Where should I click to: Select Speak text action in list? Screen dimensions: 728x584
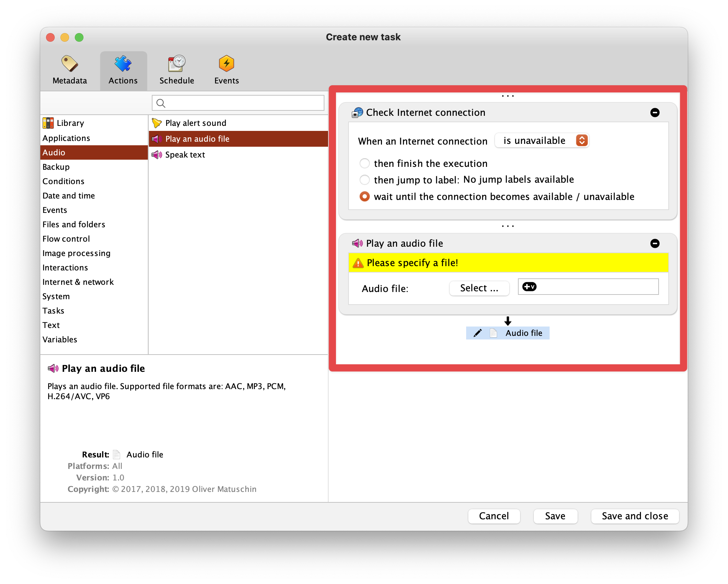point(185,155)
